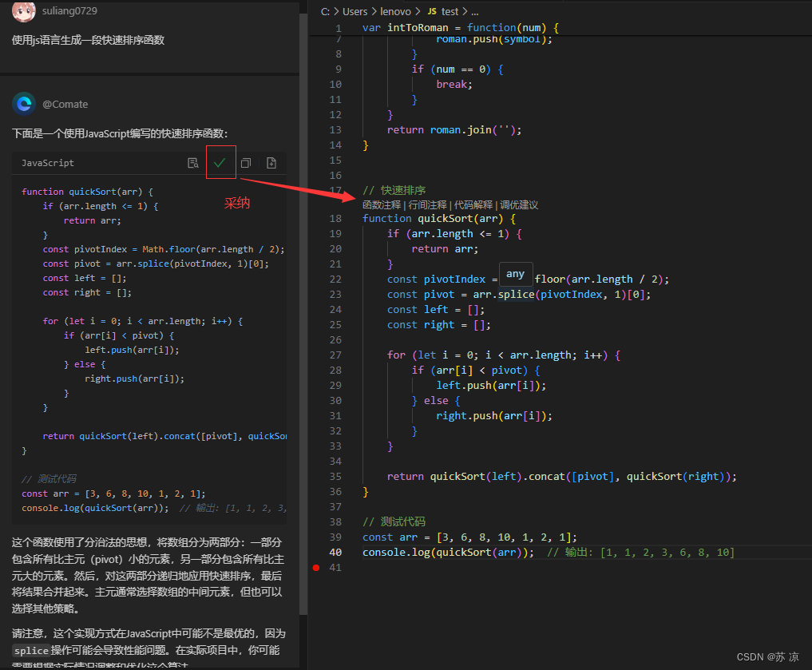Click the suliang0729 user avatar
Image resolution: width=812 pixels, height=670 pixels.
pos(24,11)
